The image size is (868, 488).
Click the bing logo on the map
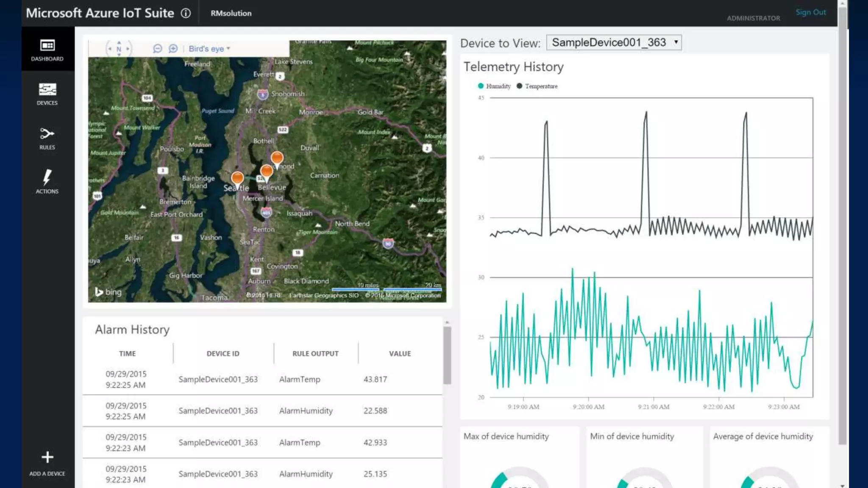pyautogui.click(x=108, y=292)
